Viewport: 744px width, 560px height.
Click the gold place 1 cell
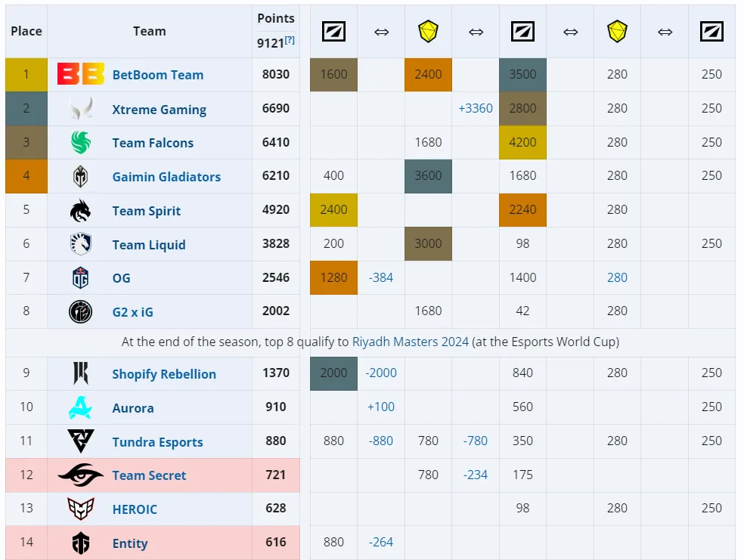(26, 75)
